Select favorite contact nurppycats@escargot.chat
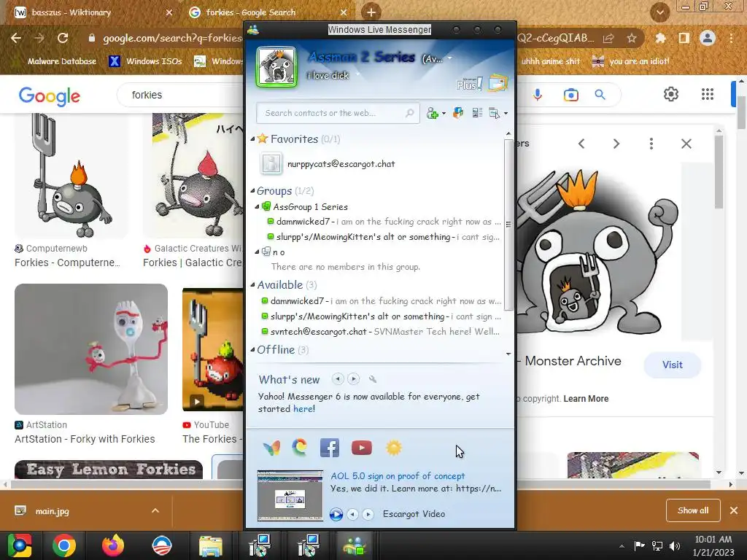747x560 pixels. tap(341, 164)
